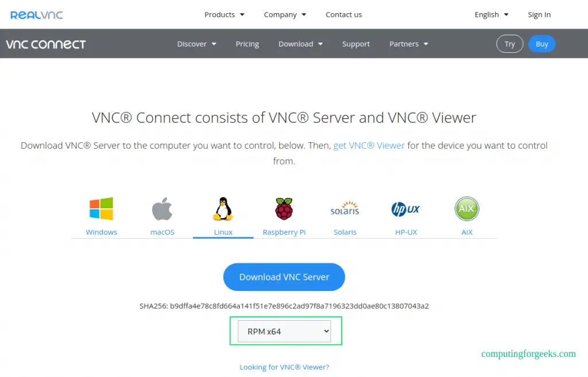Click the Download VNC Server button
Viewport: 588px width, 377px height.
click(x=284, y=277)
